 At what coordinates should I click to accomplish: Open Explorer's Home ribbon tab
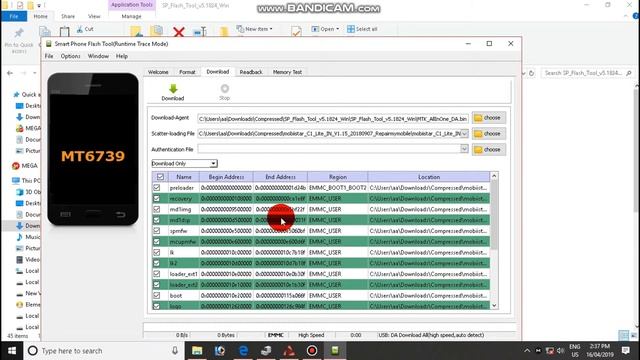point(40,16)
